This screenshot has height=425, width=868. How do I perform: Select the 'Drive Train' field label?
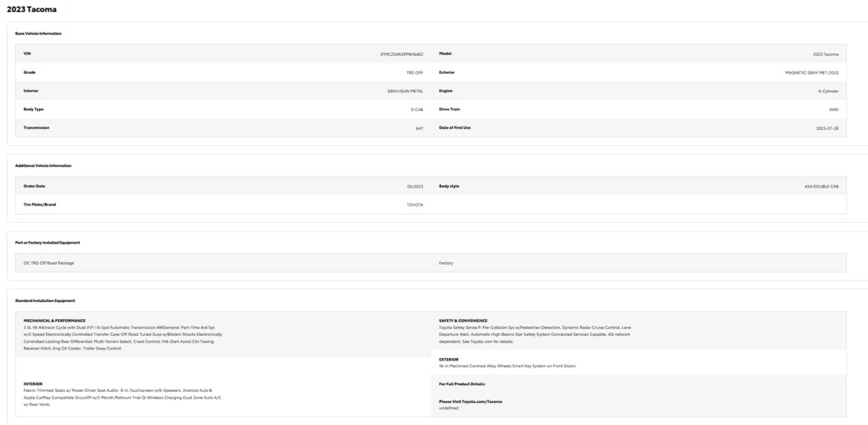(x=450, y=109)
